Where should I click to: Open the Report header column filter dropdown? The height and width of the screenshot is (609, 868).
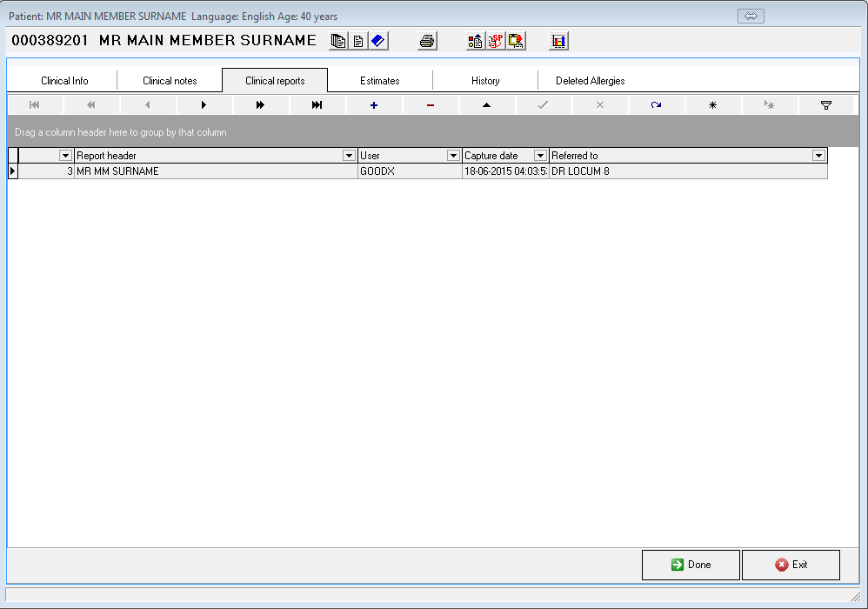pyautogui.click(x=350, y=156)
